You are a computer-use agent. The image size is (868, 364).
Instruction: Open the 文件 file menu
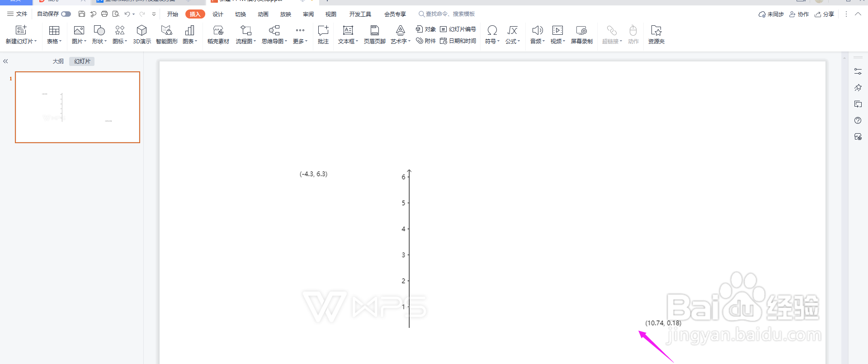[x=17, y=14]
